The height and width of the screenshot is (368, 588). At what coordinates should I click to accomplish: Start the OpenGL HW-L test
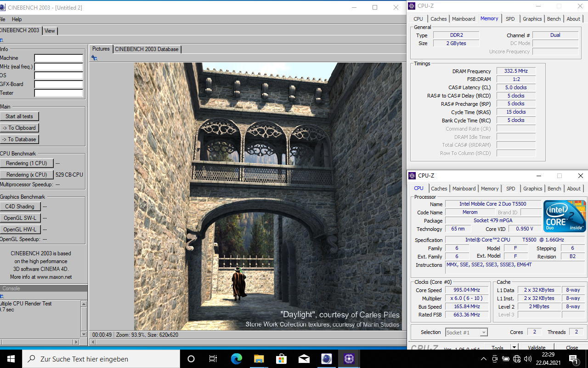coord(20,230)
